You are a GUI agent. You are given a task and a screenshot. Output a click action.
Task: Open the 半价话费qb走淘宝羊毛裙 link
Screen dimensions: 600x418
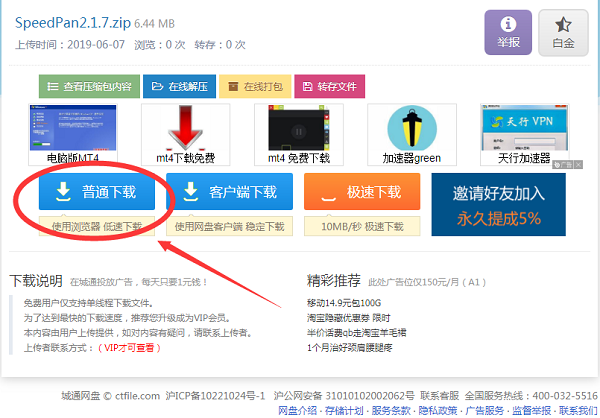(x=357, y=333)
